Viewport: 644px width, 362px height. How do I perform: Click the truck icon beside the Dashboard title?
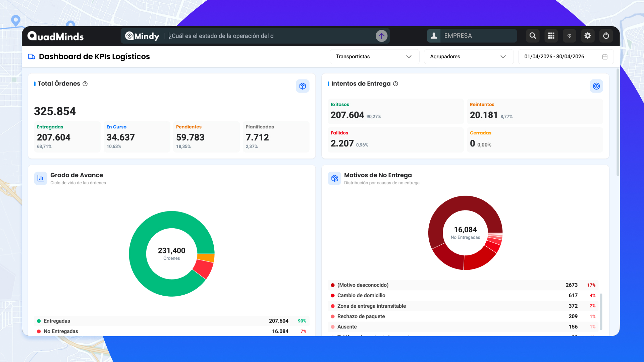click(x=32, y=57)
